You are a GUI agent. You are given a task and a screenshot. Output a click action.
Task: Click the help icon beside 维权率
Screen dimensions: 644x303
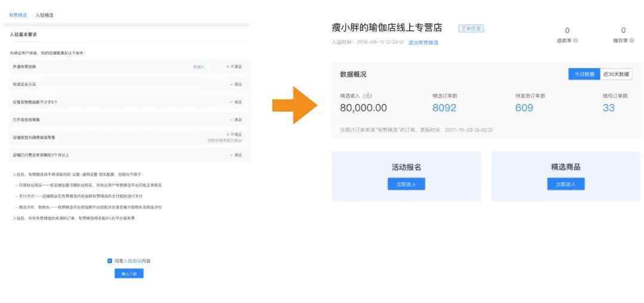(631, 41)
